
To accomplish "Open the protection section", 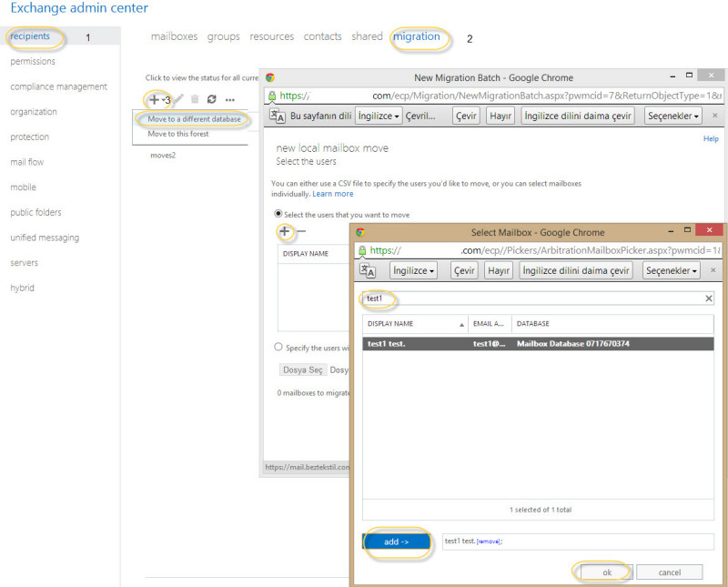I will (30, 137).
